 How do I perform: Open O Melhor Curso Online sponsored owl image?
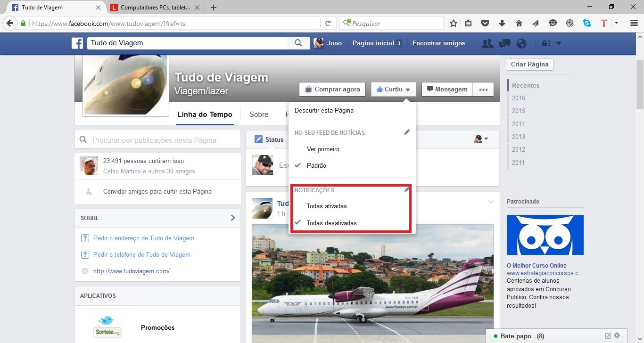pyautogui.click(x=545, y=235)
